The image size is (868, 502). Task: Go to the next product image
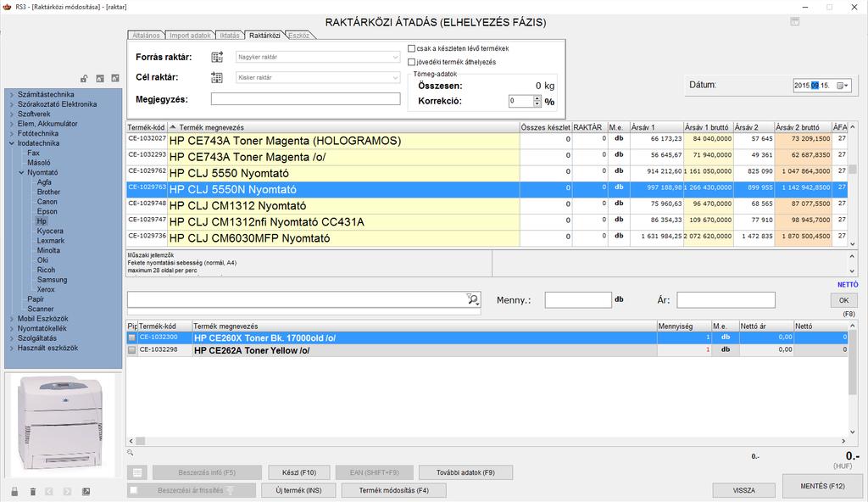pyautogui.click(x=67, y=492)
